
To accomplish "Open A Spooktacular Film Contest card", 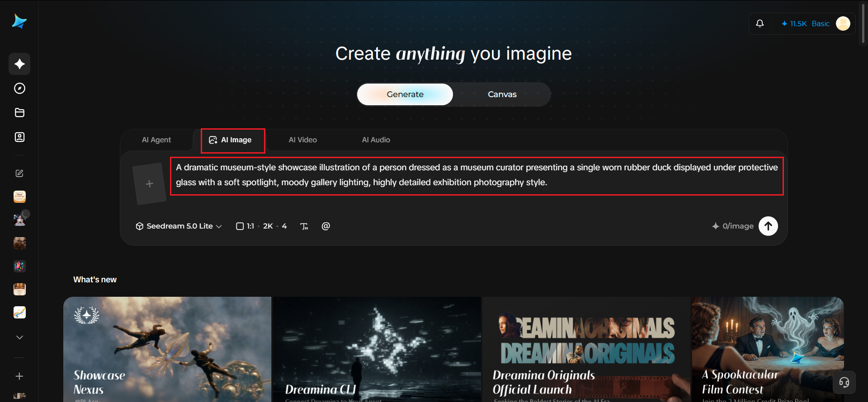I will [x=768, y=349].
